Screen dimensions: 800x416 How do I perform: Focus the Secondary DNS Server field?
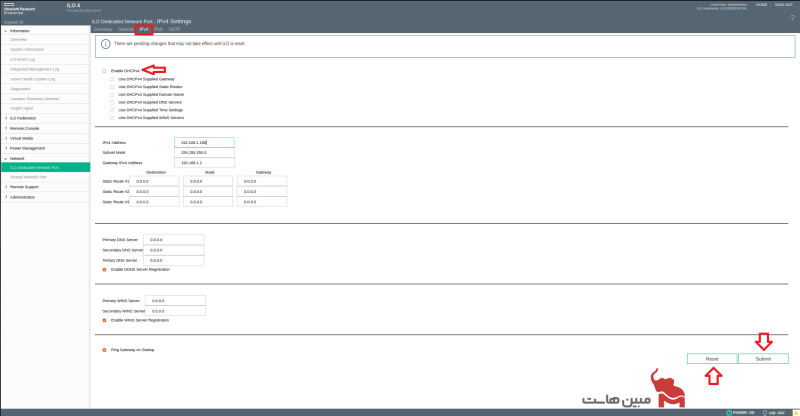click(173, 250)
